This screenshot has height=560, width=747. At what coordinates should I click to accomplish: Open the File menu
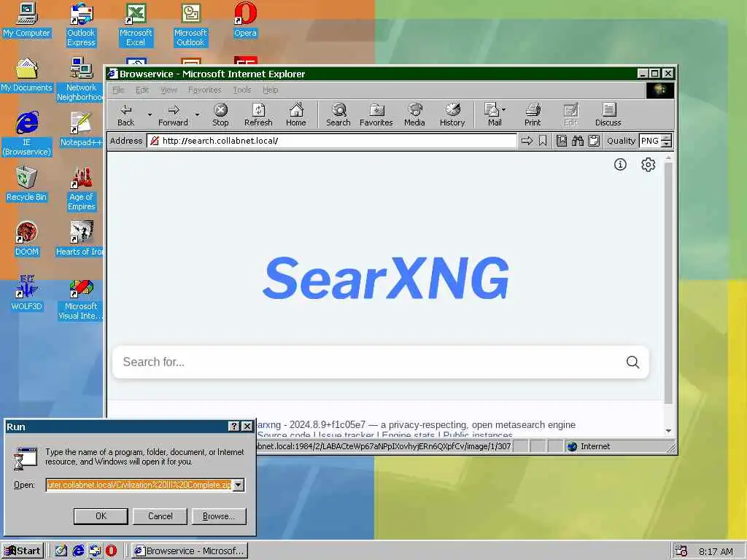(x=118, y=90)
